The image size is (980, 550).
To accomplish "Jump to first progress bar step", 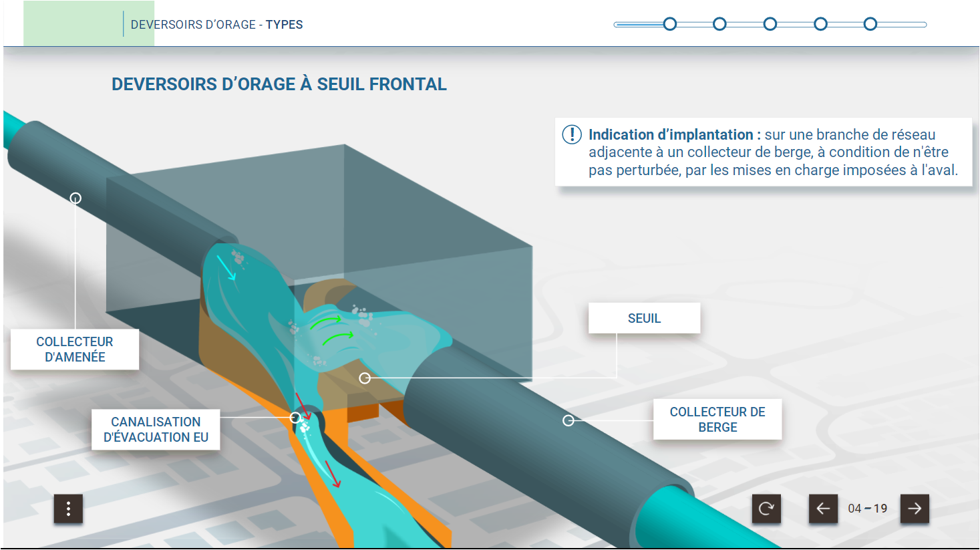I will (x=670, y=25).
